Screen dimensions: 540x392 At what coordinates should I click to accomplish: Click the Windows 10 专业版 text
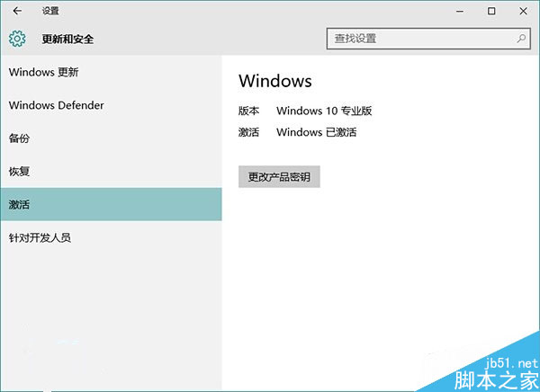[324, 111]
